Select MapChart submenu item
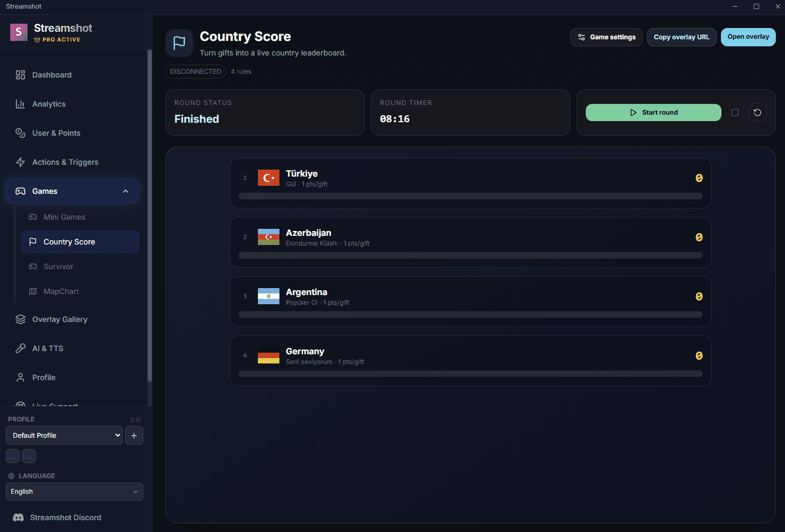The width and height of the screenshot is (785, 532). pos(80,291)
